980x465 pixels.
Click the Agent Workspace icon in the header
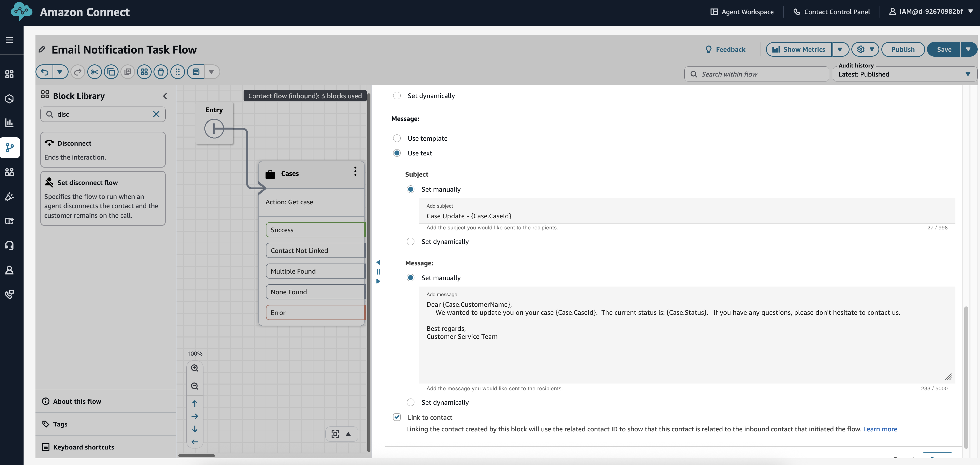[x=714, y=11]
